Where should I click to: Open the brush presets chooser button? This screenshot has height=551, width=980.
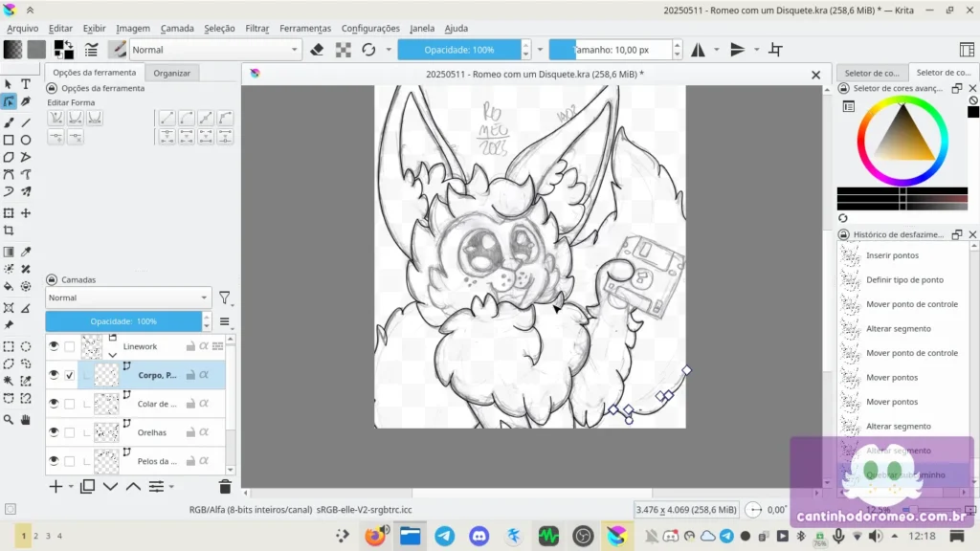pyautogui.click(x=117, y=50)
